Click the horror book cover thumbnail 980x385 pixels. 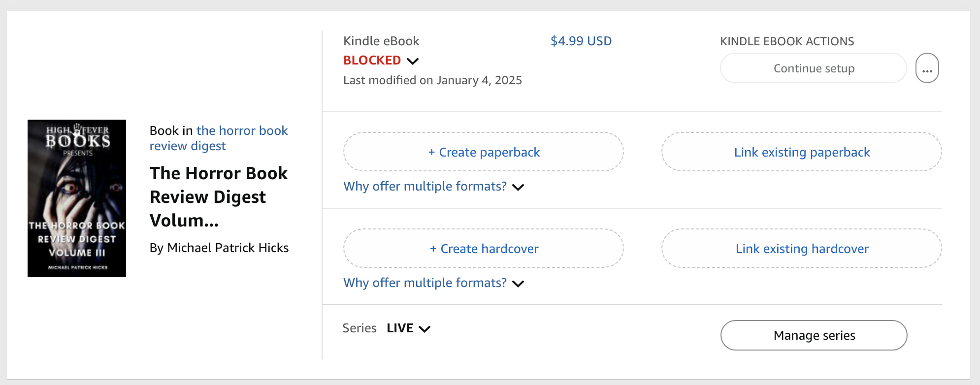pos(77,198)
